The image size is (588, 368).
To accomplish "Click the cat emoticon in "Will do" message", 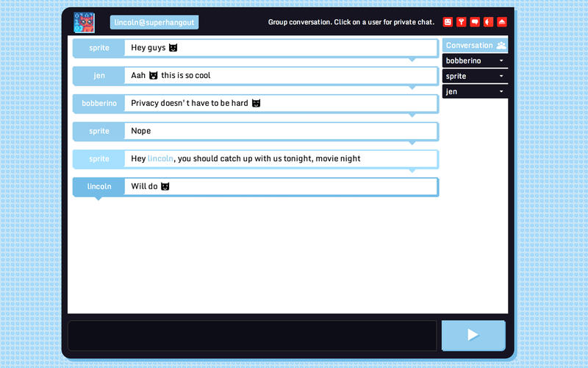I will tap(165, 187).
